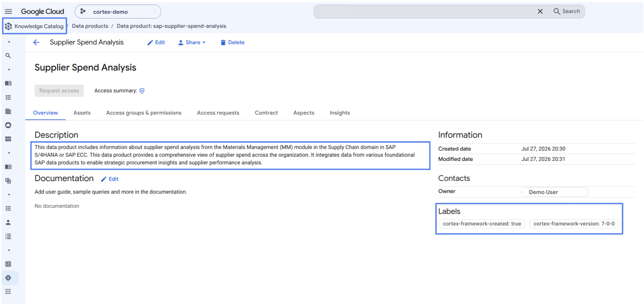
Task: Go back with the left arrow
Action: [36, 42]
